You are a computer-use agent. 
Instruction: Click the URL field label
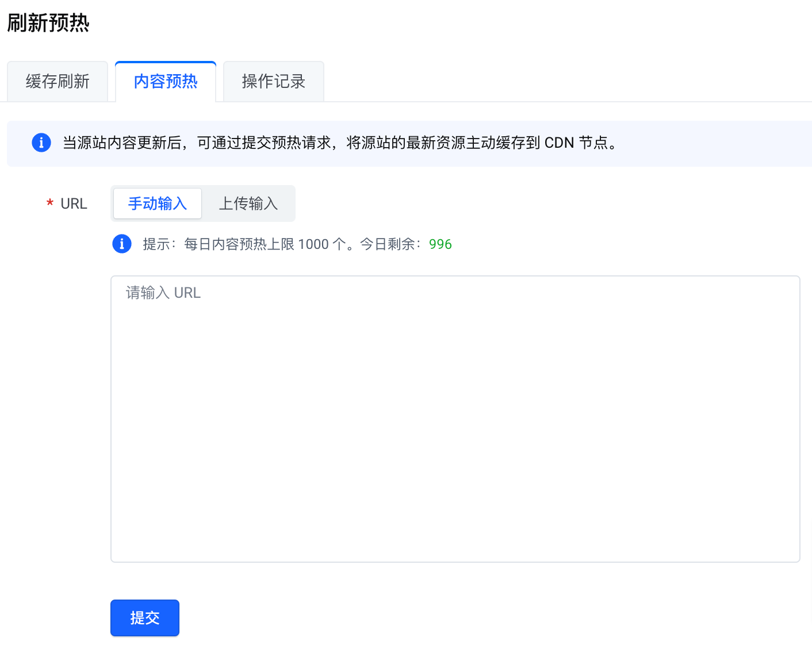[74, 204]
